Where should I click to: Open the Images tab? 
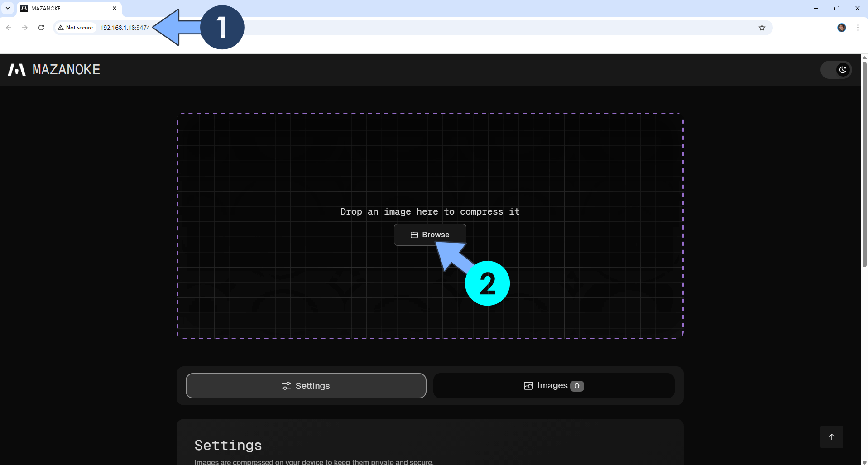(x=554, y=386)
